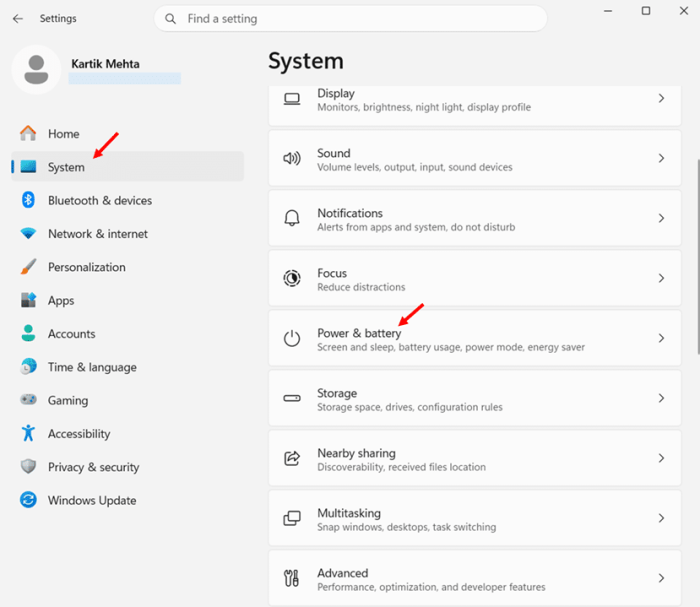Open Notifications settings title
The width and height of the screenshot is (700, 607).
(350, 213)
